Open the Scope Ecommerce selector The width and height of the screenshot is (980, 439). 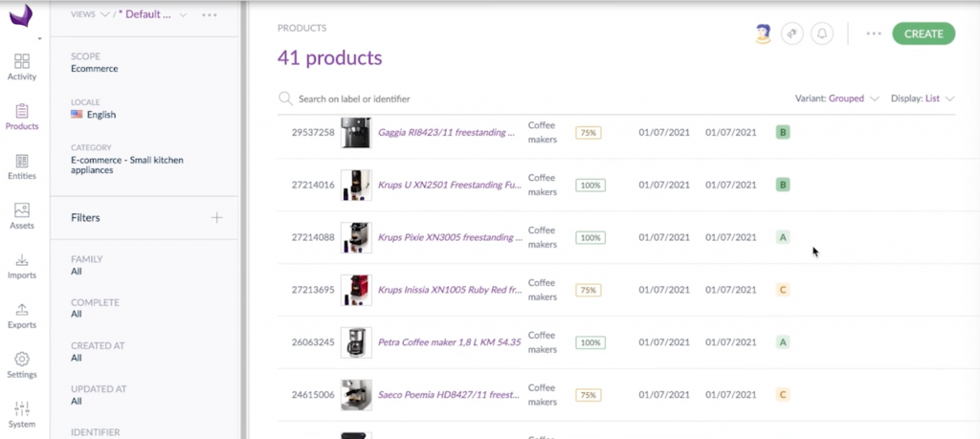pos(95,62)
